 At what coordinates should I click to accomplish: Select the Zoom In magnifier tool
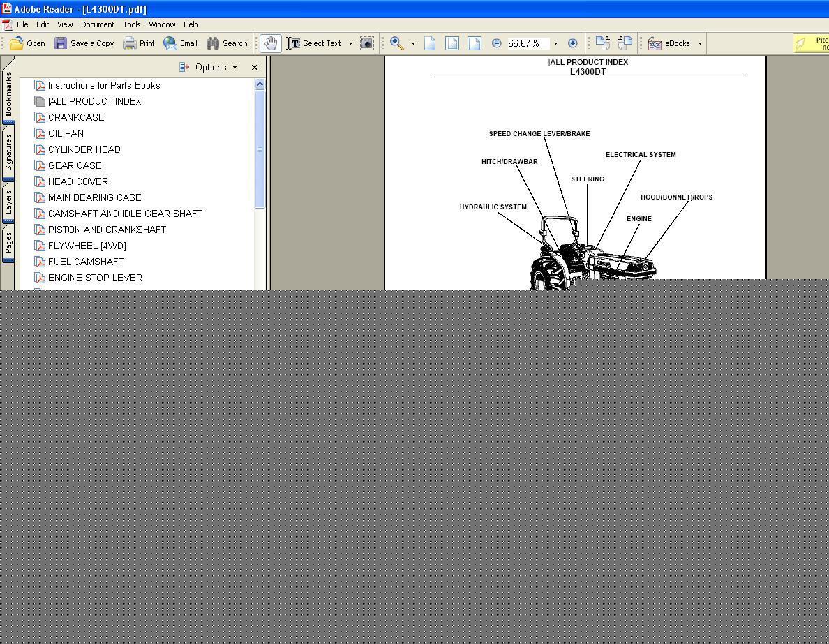396,43
